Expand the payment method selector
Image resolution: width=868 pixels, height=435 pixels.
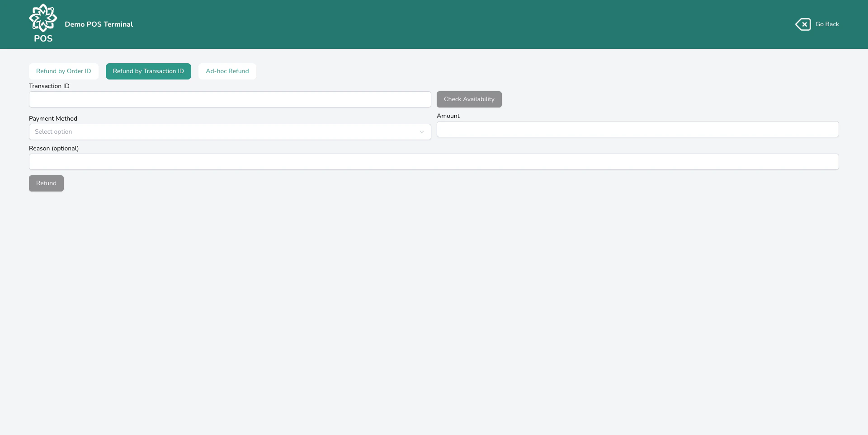click(230, 131)
